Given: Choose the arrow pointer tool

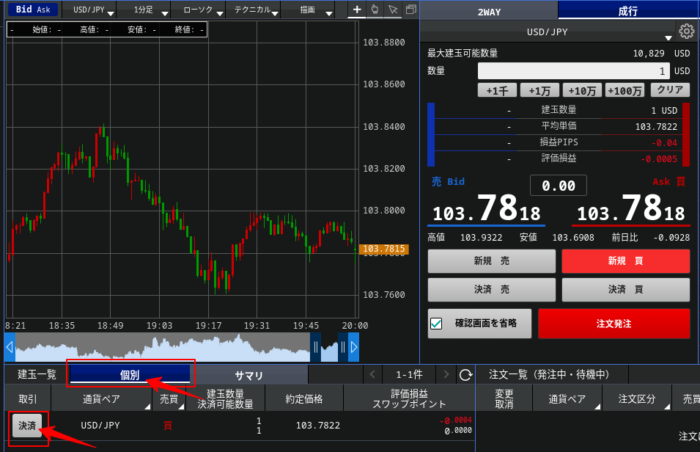Looking at the screenshot, I should (x=393, y=10).
